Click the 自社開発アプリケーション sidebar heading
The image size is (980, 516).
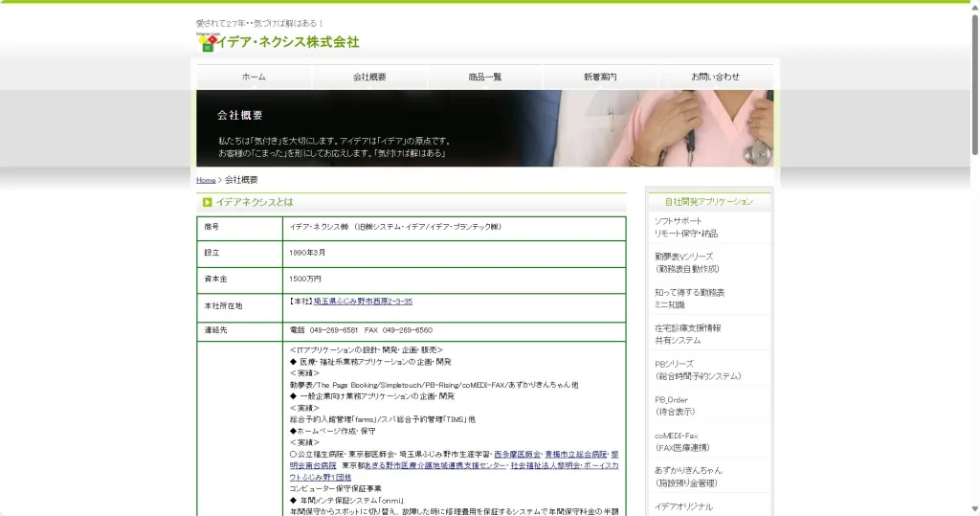coord(709,202)
